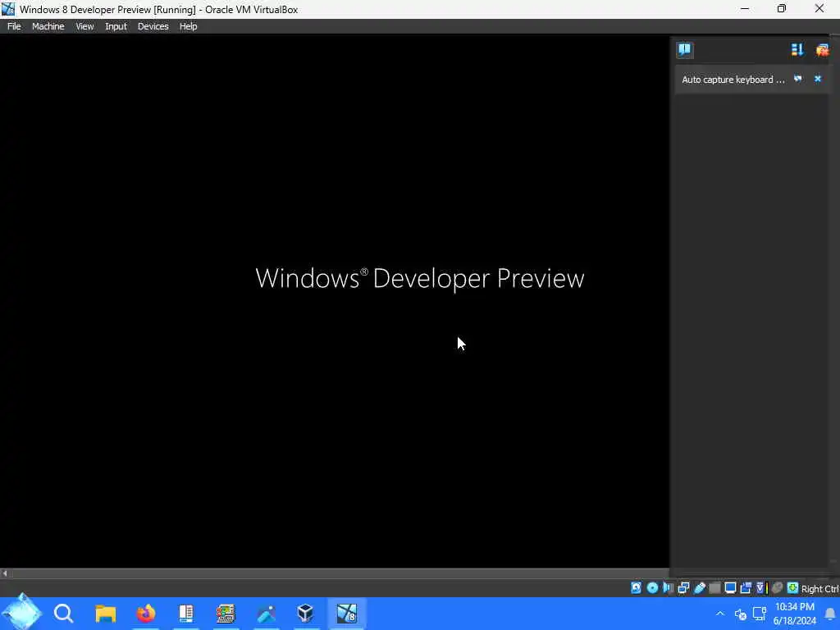Click the network adapters indicator
The image size is (840, 630).
(683, 587)
